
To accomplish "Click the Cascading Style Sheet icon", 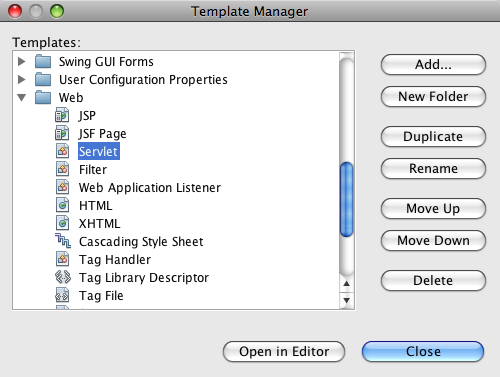I will click(x=63, y=241).
